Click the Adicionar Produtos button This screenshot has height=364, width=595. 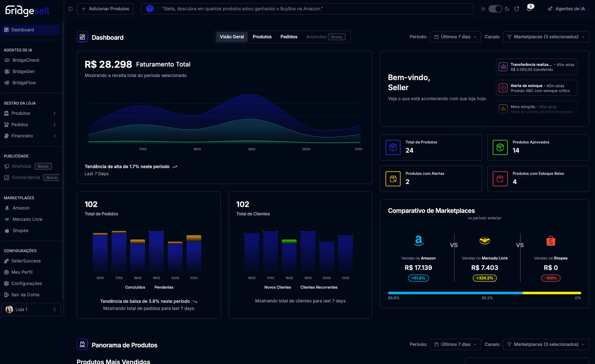[105, 9]
